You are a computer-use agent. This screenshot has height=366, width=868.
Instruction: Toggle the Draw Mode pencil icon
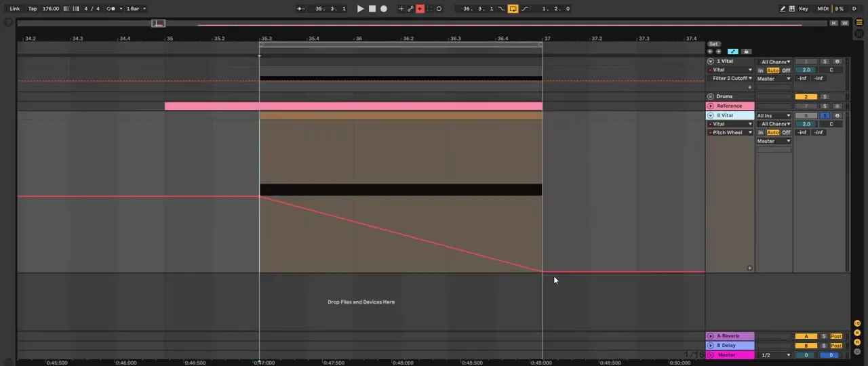click(x=783, y=9)
